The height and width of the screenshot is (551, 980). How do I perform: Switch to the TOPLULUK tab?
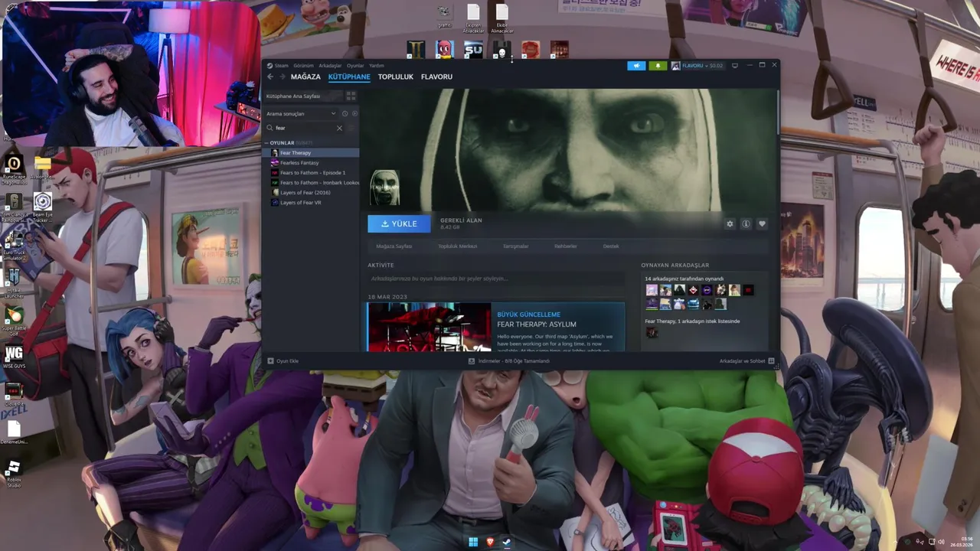pos(395,77)
